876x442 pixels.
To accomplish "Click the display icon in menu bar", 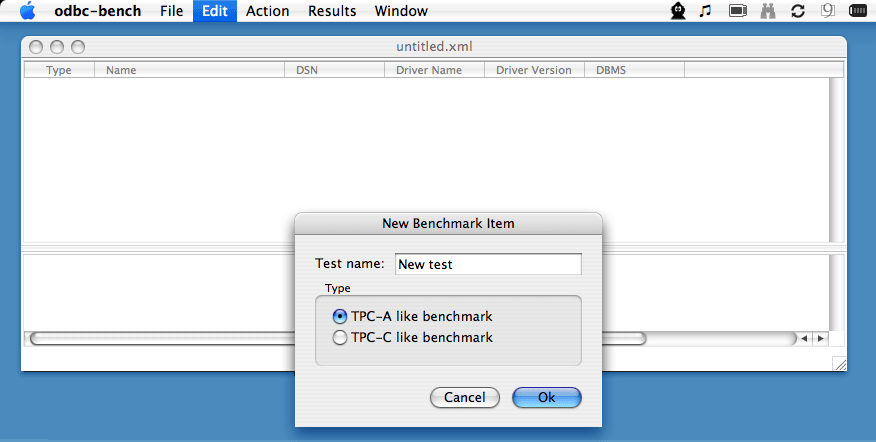I will coord(738,11).
